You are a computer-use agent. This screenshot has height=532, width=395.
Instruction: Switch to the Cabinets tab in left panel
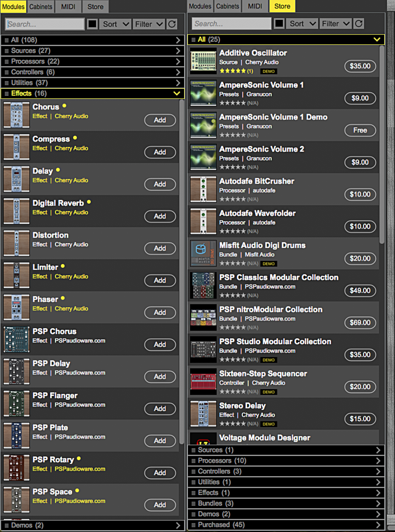tap(41, 7)
